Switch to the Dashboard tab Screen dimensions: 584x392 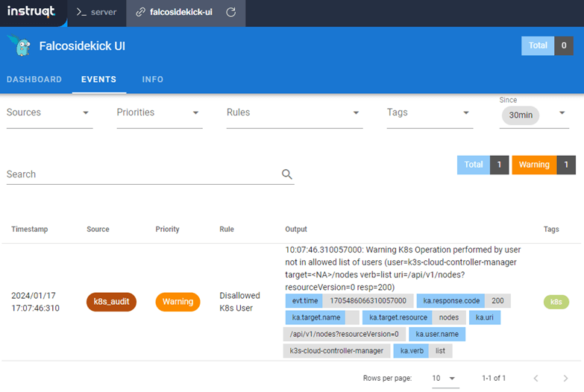click(34, 80)
